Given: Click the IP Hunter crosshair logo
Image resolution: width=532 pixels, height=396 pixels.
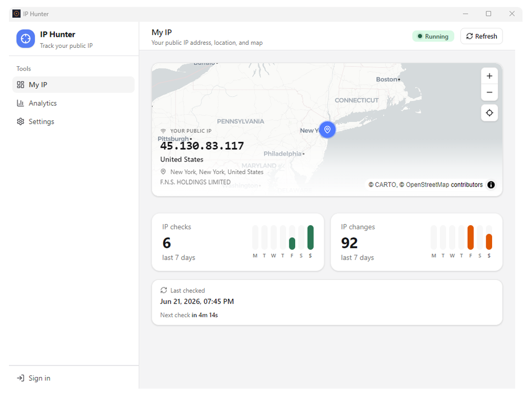Looking at the screenshot, I should tap(25, 39).
